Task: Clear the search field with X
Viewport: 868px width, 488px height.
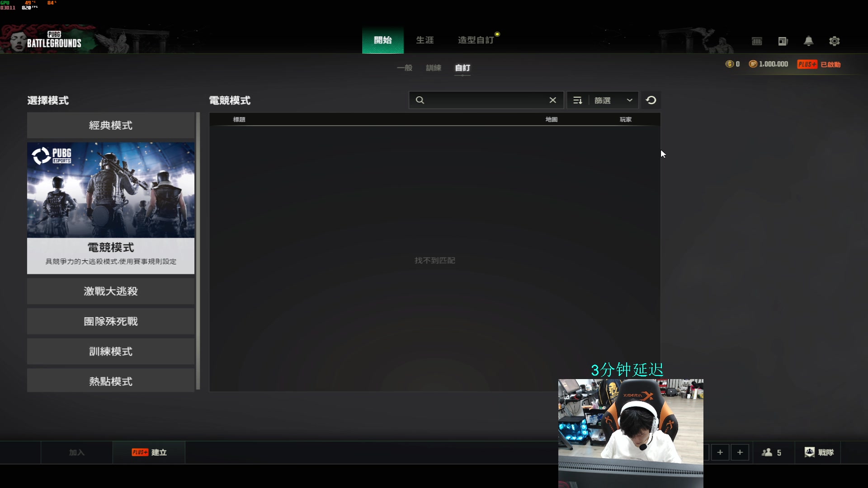Action: click(552, 100)
